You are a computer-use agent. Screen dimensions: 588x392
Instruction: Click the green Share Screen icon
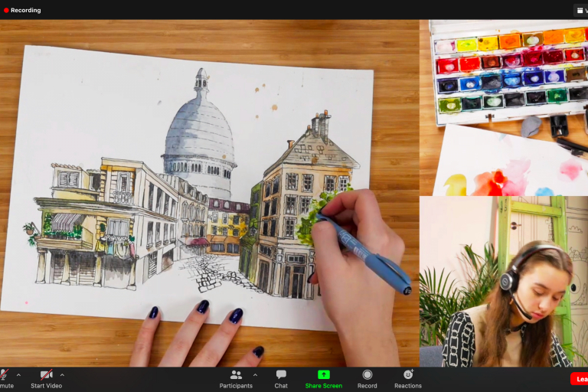coord(323,374)
